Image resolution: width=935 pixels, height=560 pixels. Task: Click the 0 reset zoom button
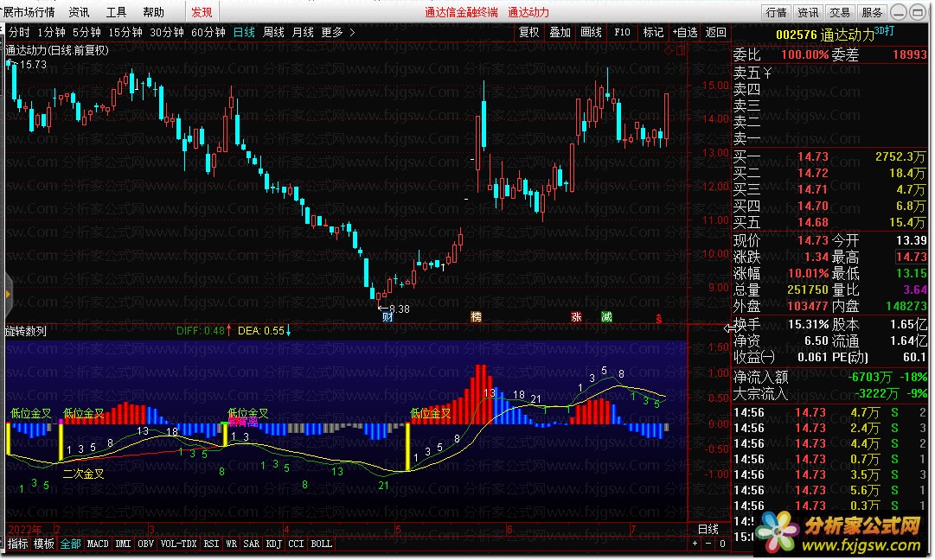[x=722, y=544]
